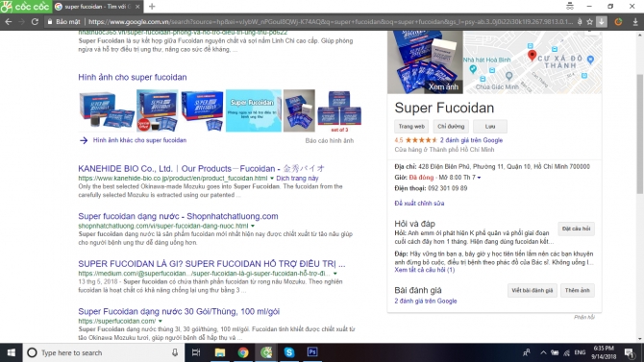Open 2 đánh giá trên Google beside stars

(471, 140)
